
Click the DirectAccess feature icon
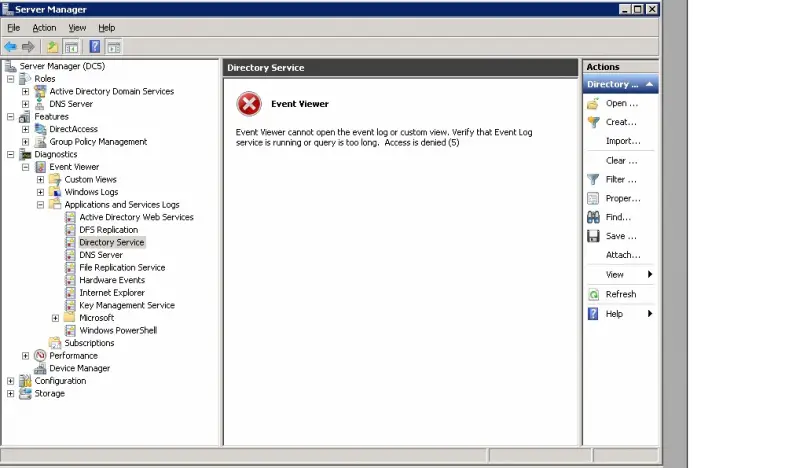[40, 129]
